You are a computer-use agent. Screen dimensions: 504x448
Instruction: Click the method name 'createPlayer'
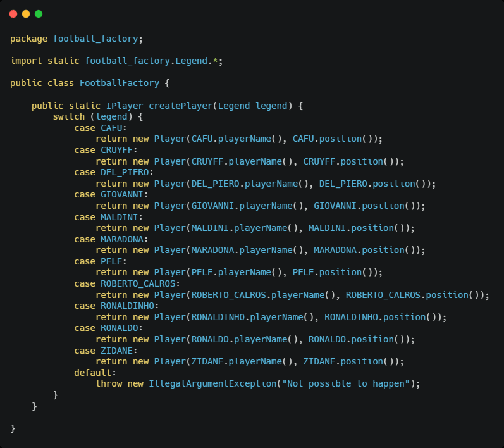pos(181,106)
